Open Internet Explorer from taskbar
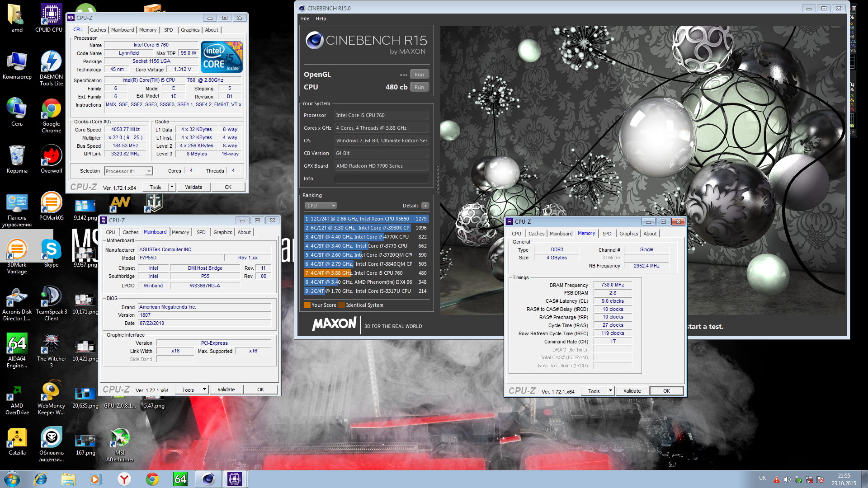 click(41, 479)
